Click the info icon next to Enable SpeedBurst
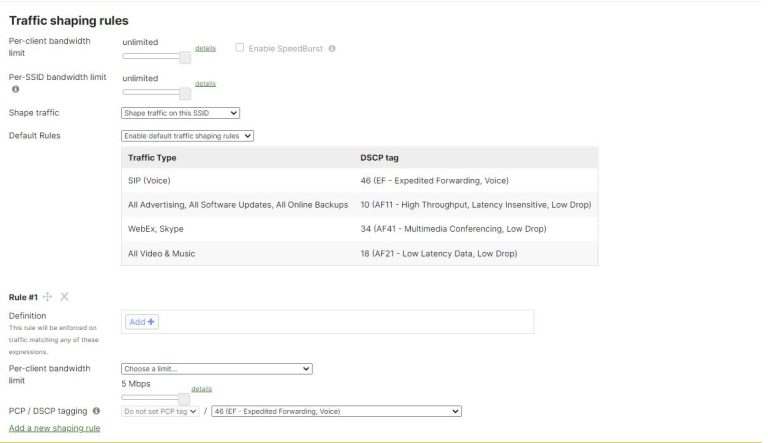This screenshot has width=768, height=443. pos(332,48)
